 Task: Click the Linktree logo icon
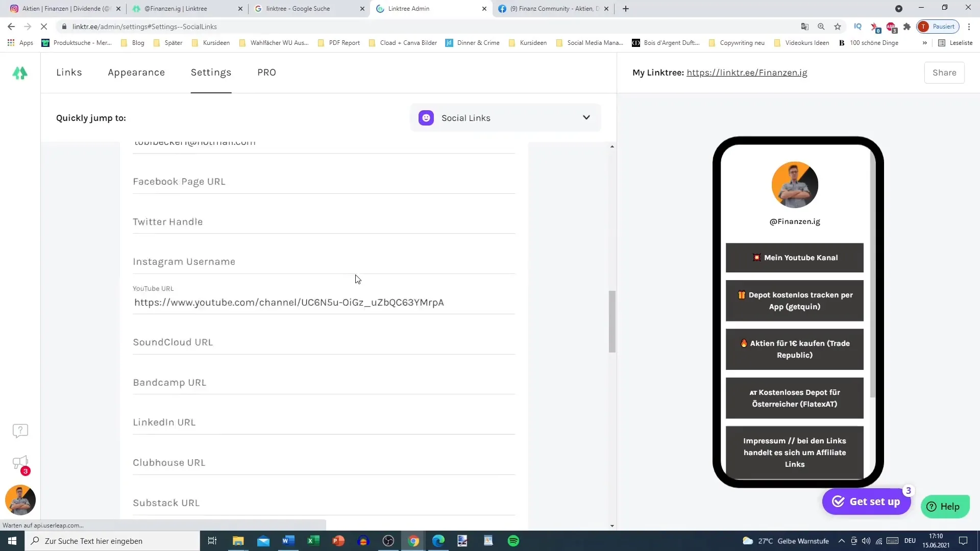pos(20,73)
